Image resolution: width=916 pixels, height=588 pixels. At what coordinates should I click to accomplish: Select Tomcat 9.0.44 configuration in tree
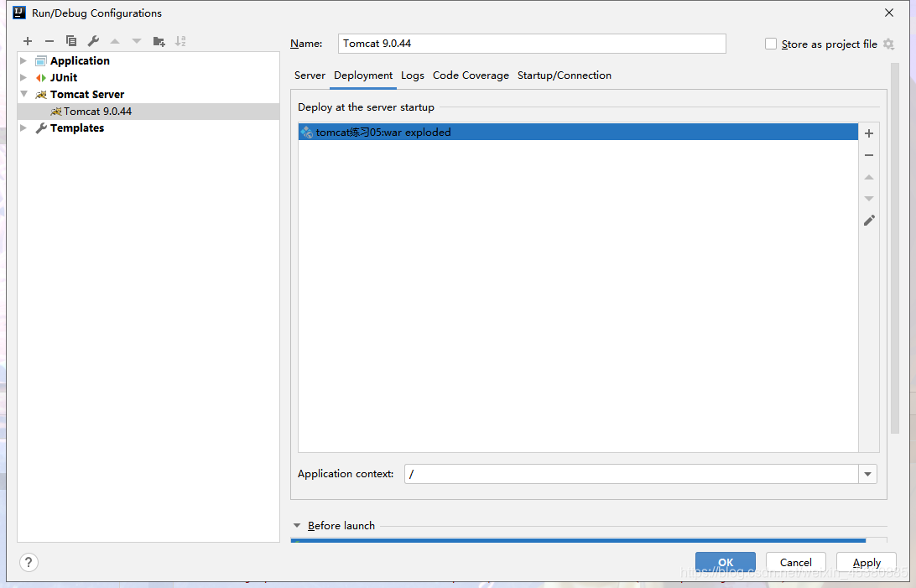click(x=148, y=111)
